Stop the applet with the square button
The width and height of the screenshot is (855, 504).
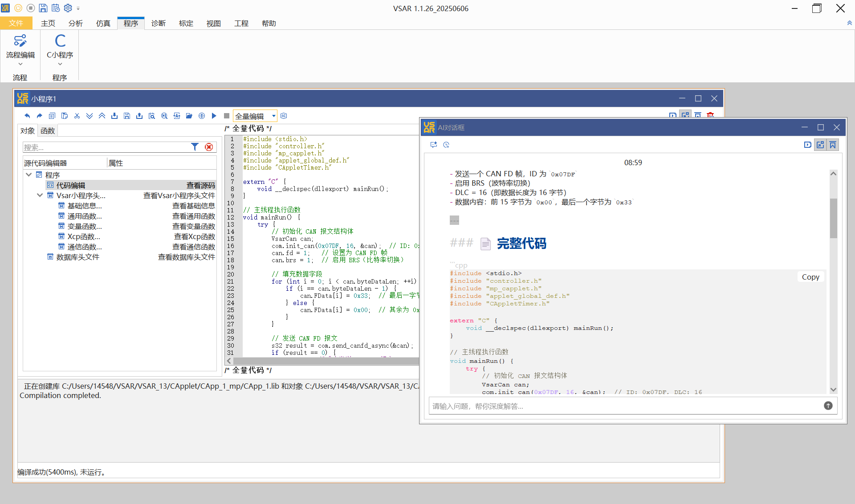tap(227, 116)
